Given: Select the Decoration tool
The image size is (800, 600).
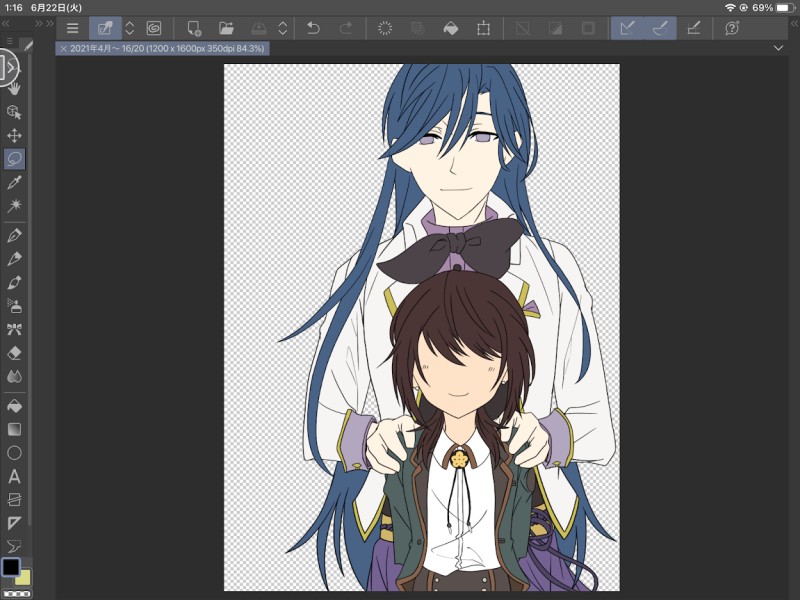Looking at the screenshot, I should (14, 329).
